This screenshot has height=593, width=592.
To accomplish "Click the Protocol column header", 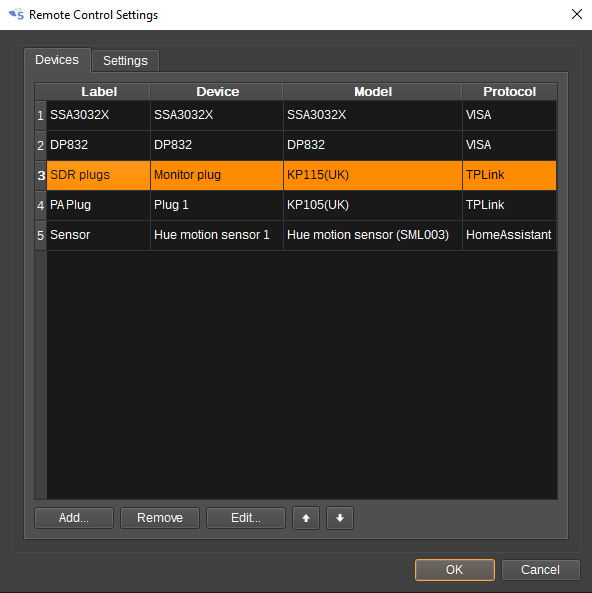I will 509,92.
